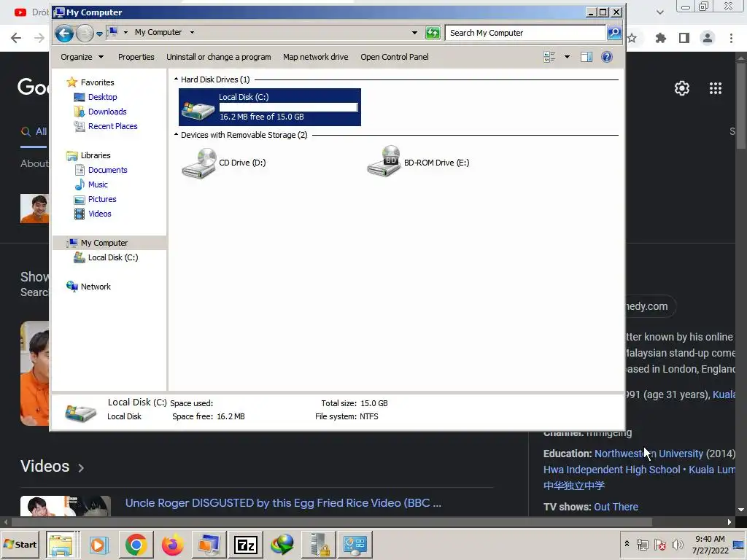The height and width of the screenshot is (560, 747).
Task: Open Google Chrome from the taskbar
Action: pos(136,545)
